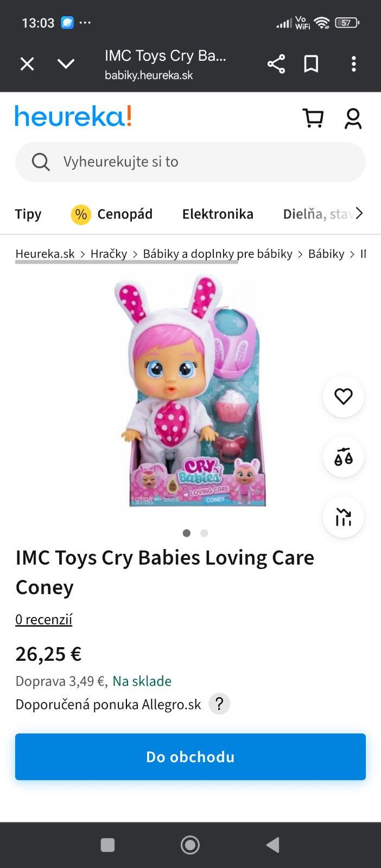This screenshot has width=381, height=868.
Task: Open the user account profile
Action: [353, 118]
